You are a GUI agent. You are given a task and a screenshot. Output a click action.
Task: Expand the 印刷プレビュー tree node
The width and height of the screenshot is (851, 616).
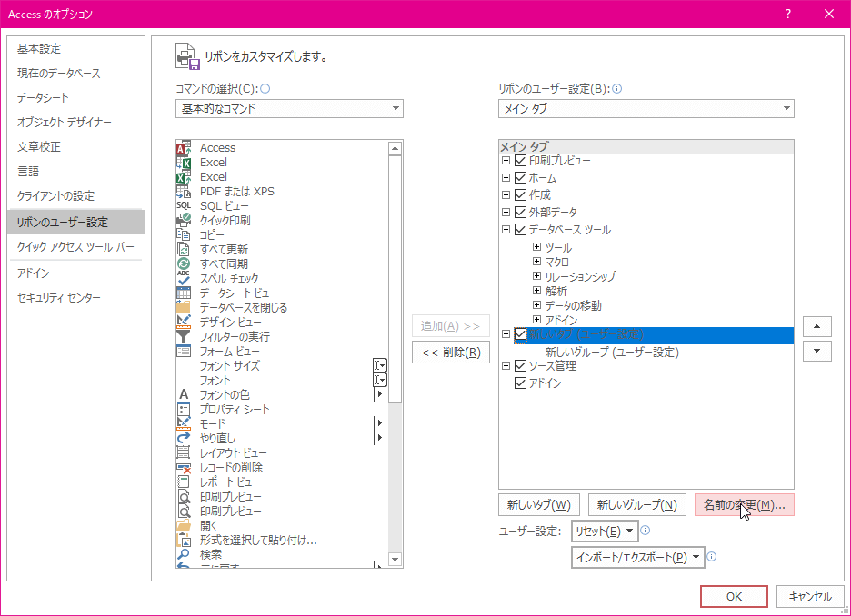pyautogui.click(x=506, y=161)
